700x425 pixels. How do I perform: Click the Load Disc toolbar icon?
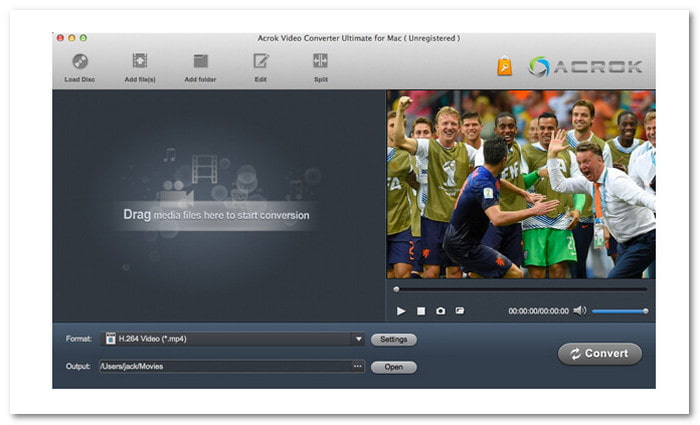[80, 62]
